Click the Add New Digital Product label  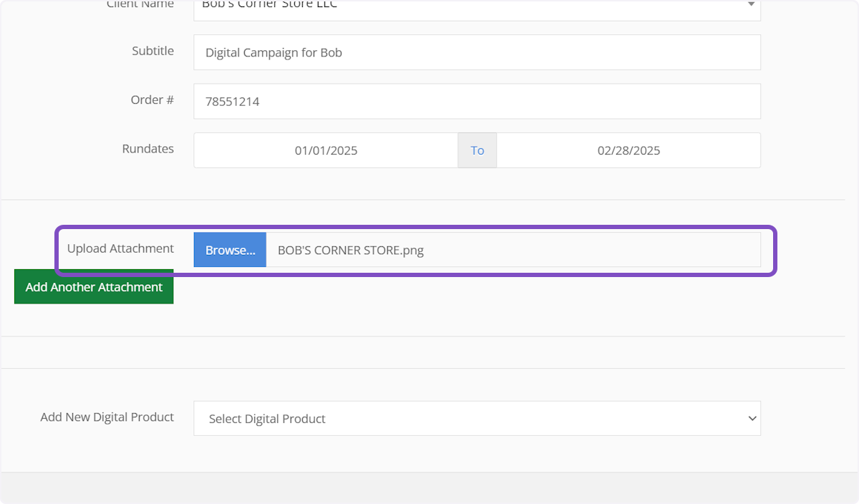click(x=107, y=417)
